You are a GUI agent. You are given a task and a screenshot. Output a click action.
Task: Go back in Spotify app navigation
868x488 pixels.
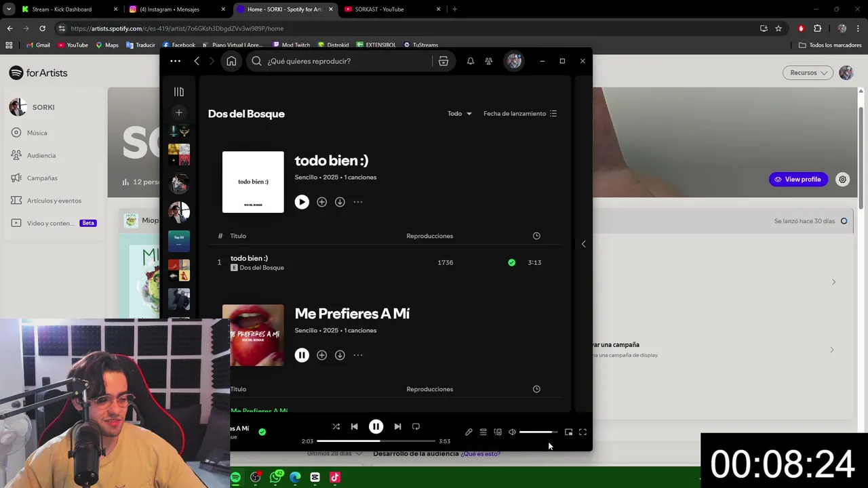pyautogui.click(x=197, y=61)
